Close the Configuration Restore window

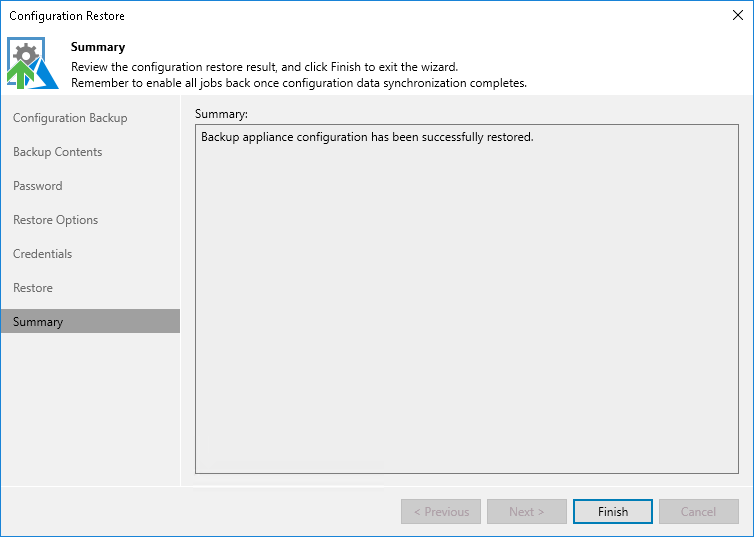coord(737,15)
